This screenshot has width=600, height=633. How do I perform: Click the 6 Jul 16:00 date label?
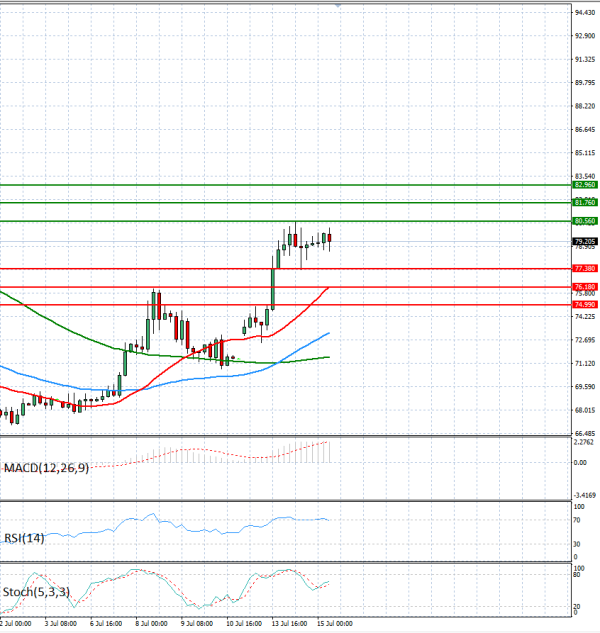106,624
